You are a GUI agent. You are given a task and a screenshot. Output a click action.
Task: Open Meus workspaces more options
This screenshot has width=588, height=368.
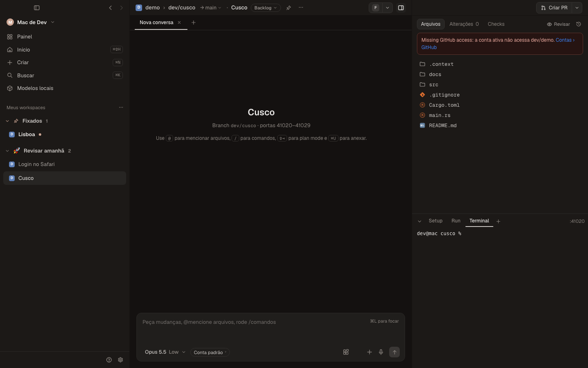click(x=121, y=108)
